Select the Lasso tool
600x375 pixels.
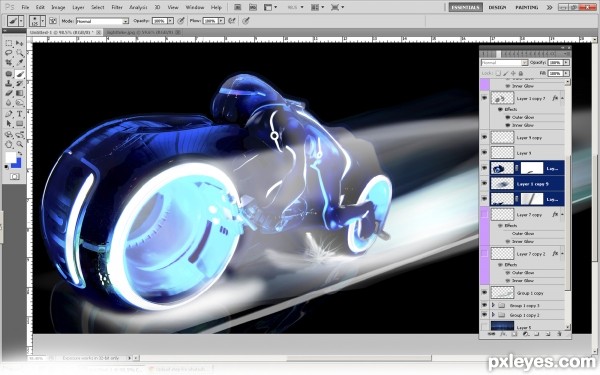pyautogui.click(x=8, y=53)
